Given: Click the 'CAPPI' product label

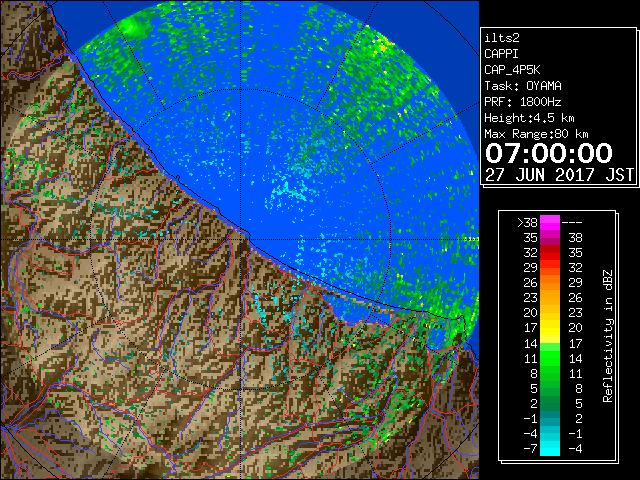Looking at the screenshot, I should (x=501, y=54).
